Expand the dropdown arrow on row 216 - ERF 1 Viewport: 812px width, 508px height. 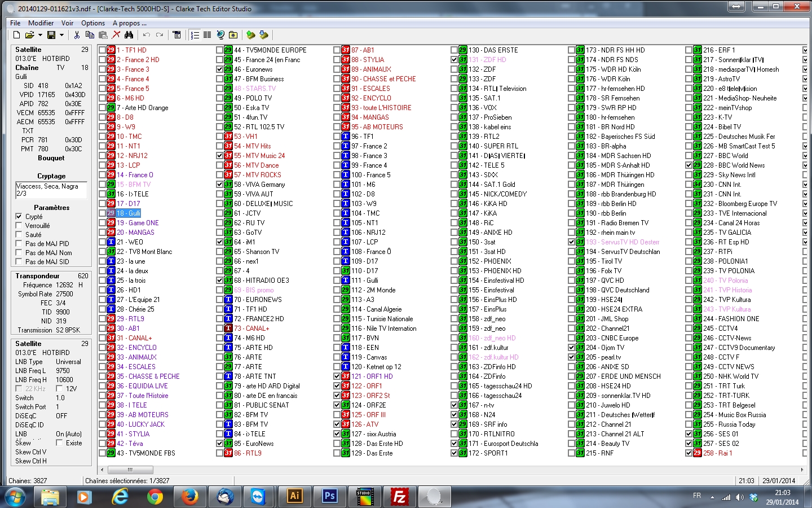(805, 50)
